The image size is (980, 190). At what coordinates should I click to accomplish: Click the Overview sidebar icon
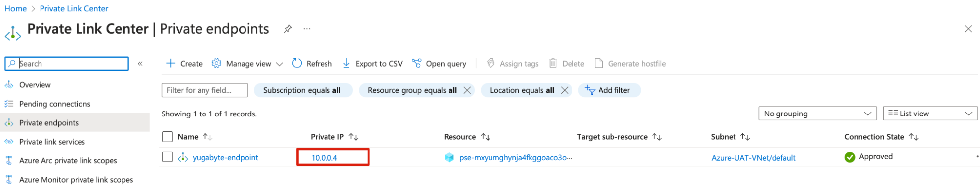click(9, 85)
